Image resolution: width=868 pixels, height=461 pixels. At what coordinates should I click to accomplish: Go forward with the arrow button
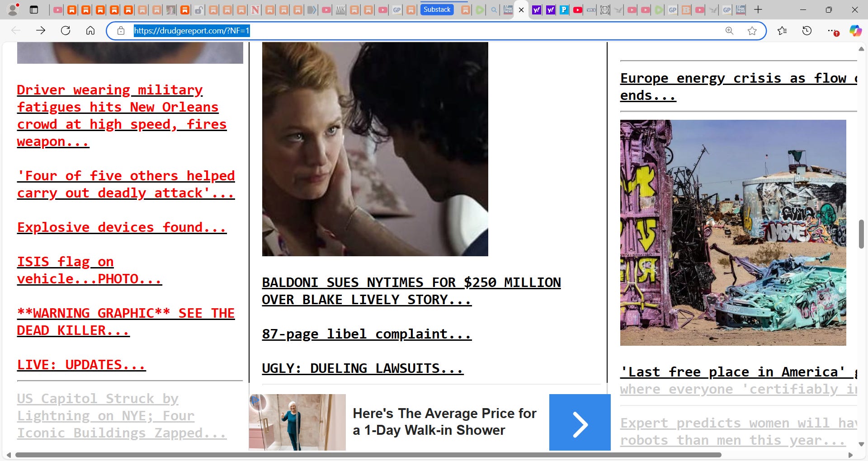(x=41, y=30)
